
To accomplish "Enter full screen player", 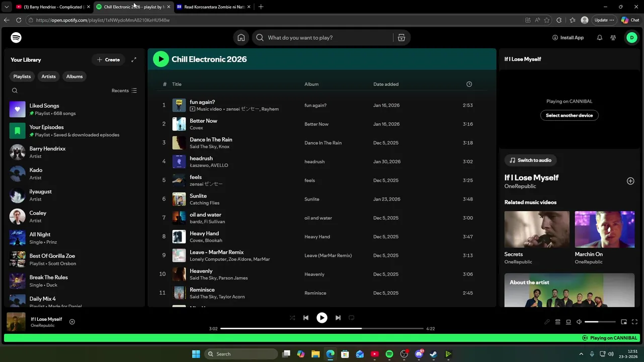I will coord(634,322).
